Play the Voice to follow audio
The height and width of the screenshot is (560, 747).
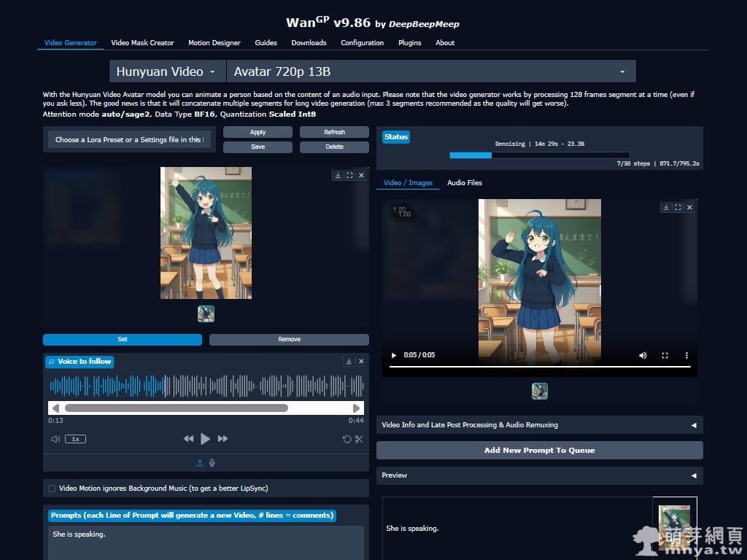coord(206,438)
